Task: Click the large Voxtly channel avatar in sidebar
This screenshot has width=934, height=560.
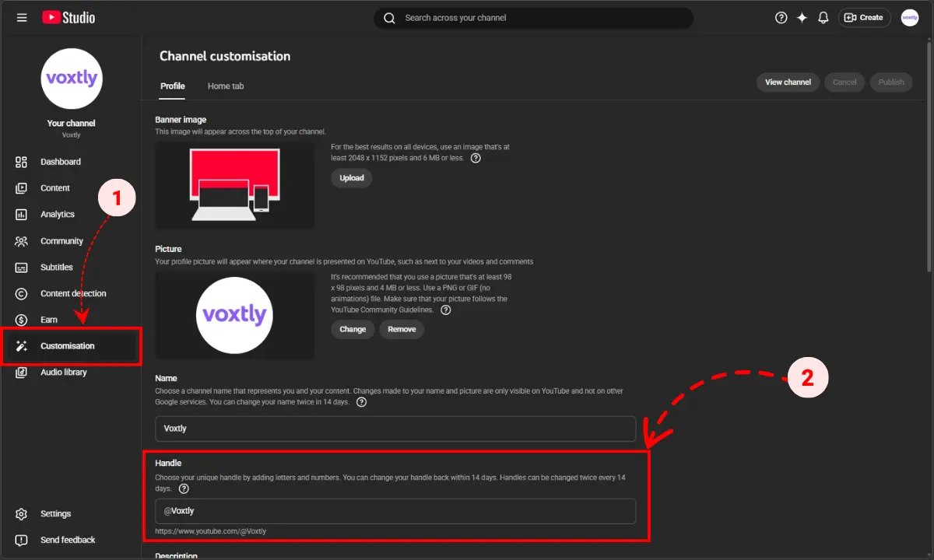Action: pos(72,79)
